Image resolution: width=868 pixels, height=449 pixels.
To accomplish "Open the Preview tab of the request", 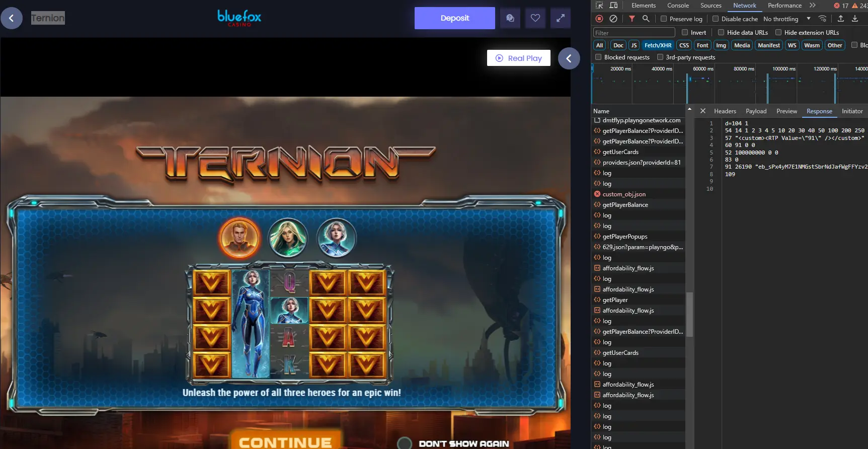I will [786, 111].
